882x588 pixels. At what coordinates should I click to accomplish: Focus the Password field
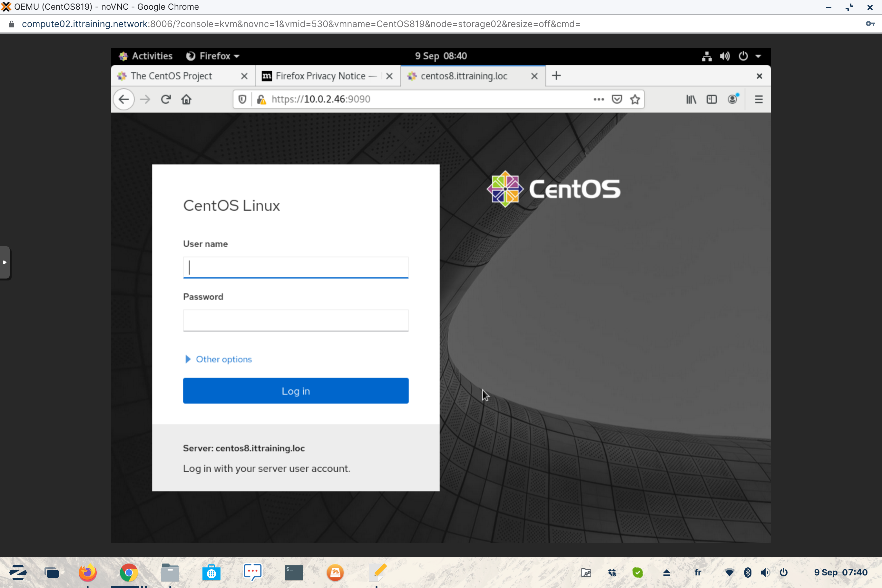tap(296, 320)
